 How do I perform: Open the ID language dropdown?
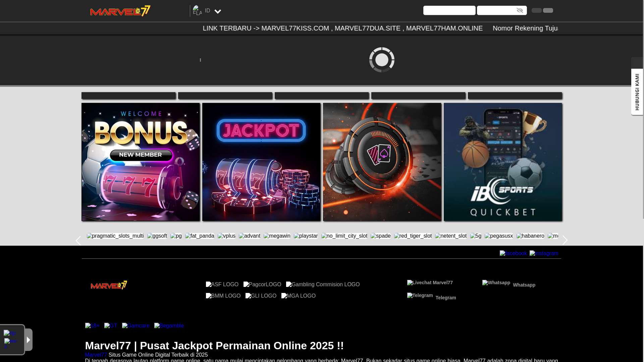coord(213,11)
